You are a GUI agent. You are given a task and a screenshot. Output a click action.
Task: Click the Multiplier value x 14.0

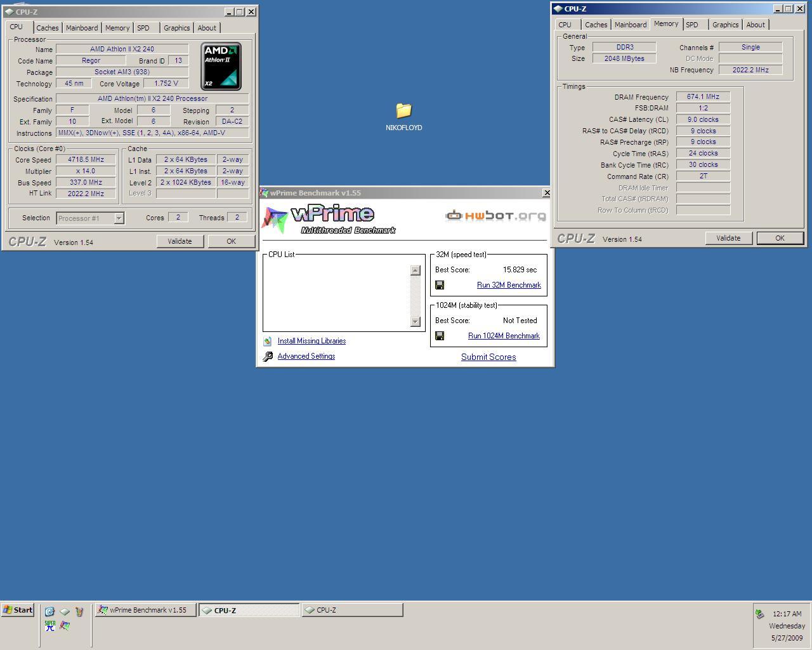click(x=86, y=171)
